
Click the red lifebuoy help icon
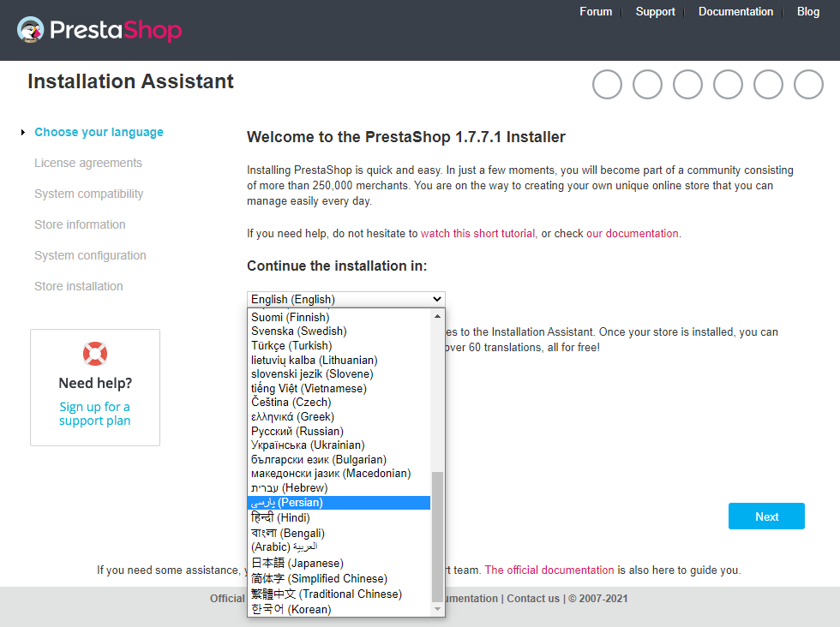click(x=95, y=354)
